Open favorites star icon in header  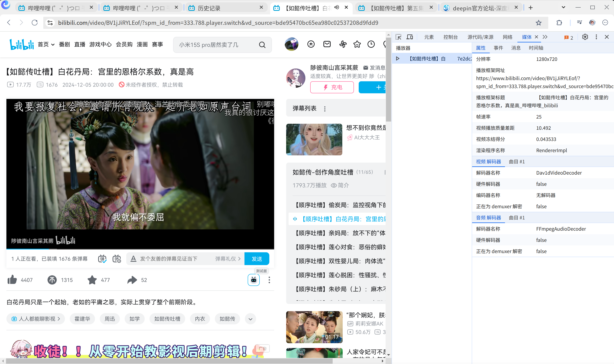(x=357, y=44)
